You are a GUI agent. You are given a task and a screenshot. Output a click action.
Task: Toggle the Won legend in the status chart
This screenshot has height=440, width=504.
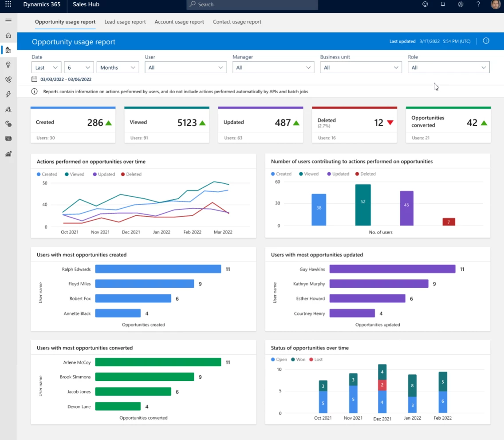click(x=298, y=359)
